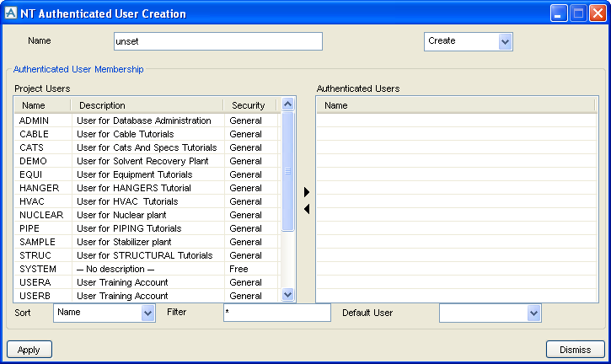Click the General security cell for ADMIN
611x364 pixels.
[x=245, y=120]
